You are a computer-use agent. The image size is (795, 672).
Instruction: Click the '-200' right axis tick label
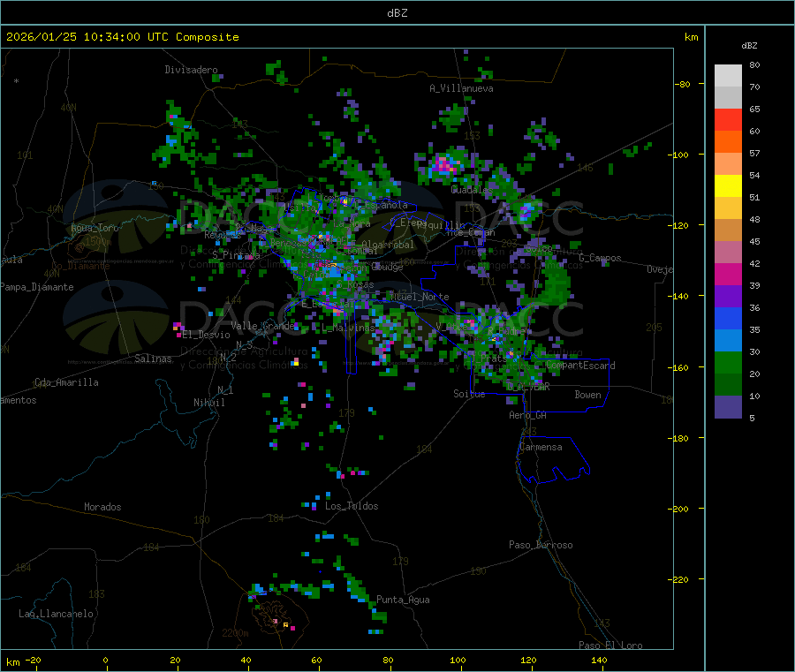[x=680, y=509]
